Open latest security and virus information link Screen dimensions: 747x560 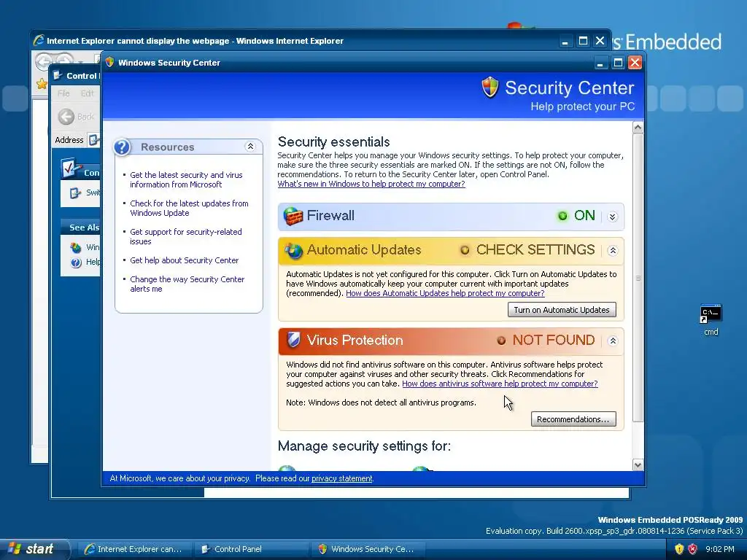(186, 180)
